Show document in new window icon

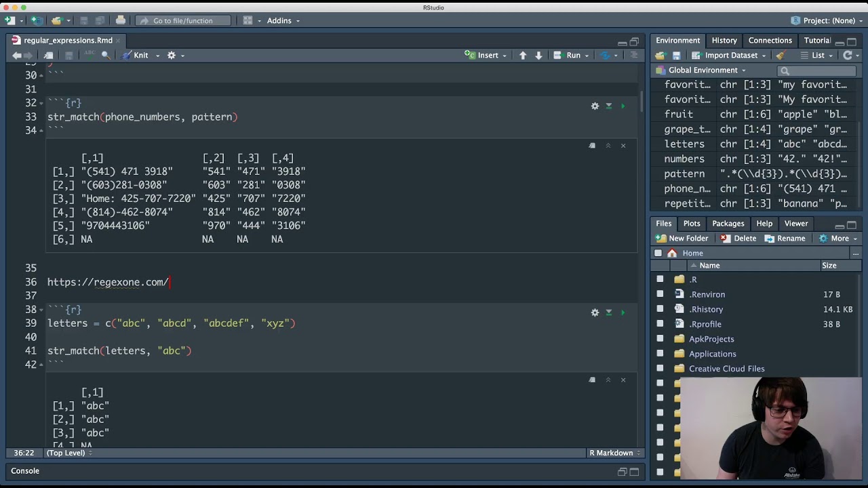48,55
